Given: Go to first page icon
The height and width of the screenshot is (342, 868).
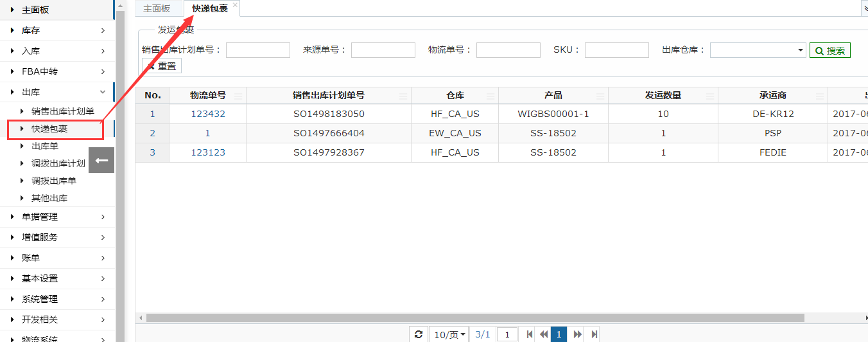Looking at the screenshot, I should click(530, 334).
